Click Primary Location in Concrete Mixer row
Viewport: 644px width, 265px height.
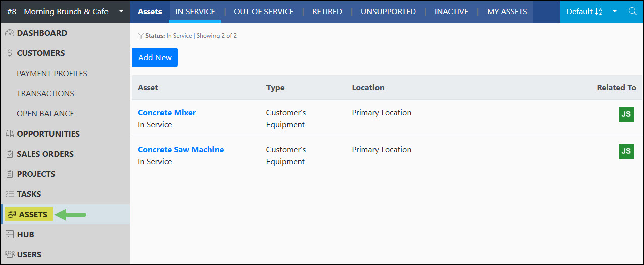click(x=382, y=113)
